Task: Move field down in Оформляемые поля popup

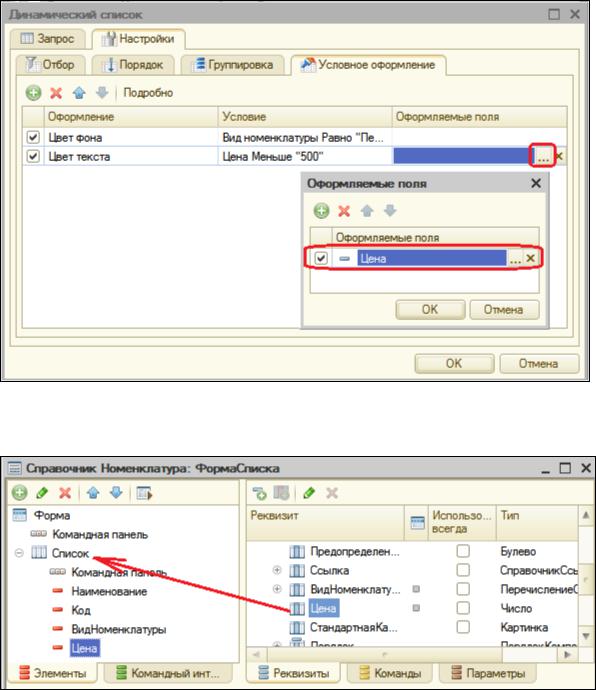Action: [x=390, y=211]
